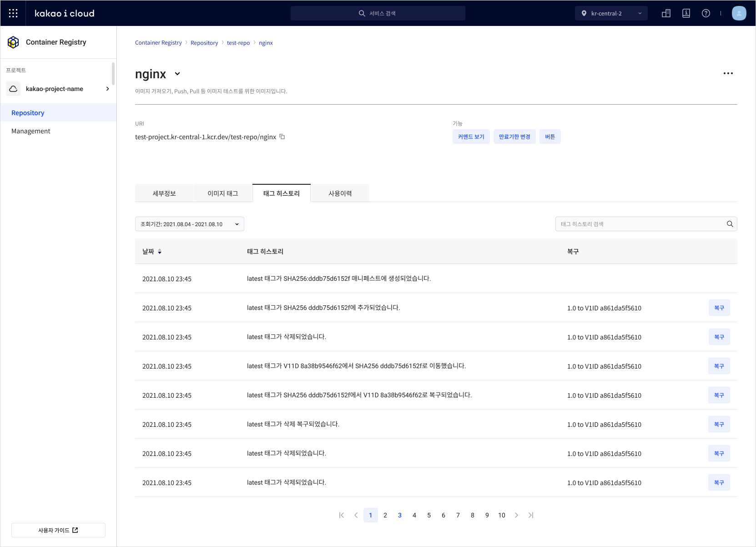Open the user profile avatar
756x547 pixels.
point(739,13)
